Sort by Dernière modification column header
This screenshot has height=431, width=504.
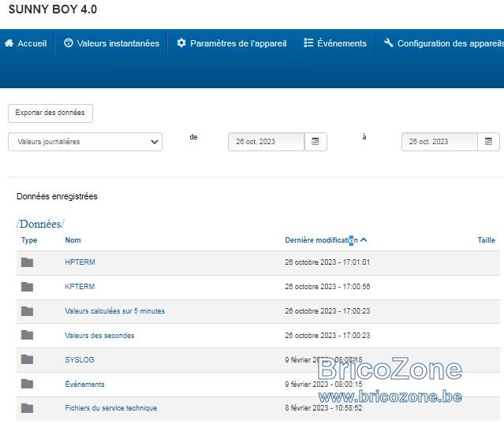(322, 240)
